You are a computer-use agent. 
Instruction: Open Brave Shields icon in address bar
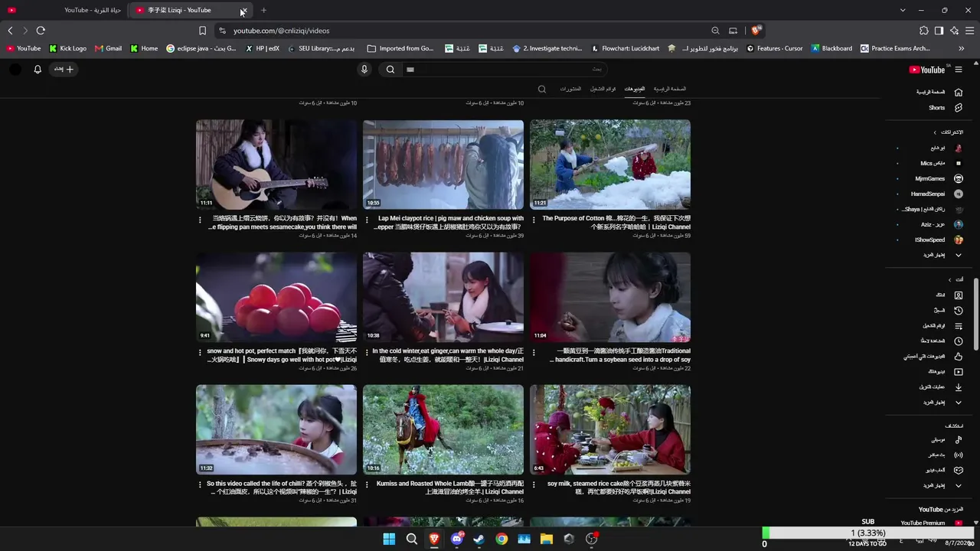point(756,31)
